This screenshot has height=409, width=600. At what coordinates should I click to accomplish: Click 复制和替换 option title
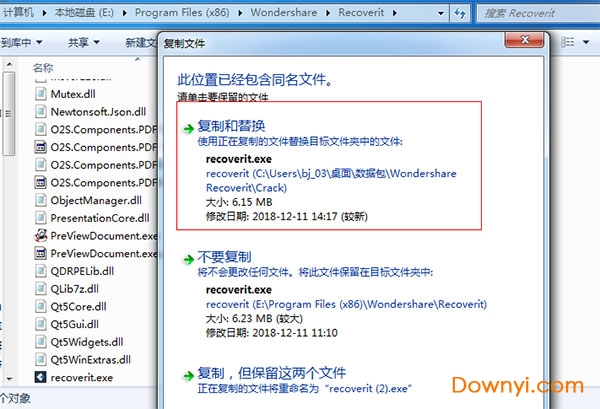[x=231, y=126]
